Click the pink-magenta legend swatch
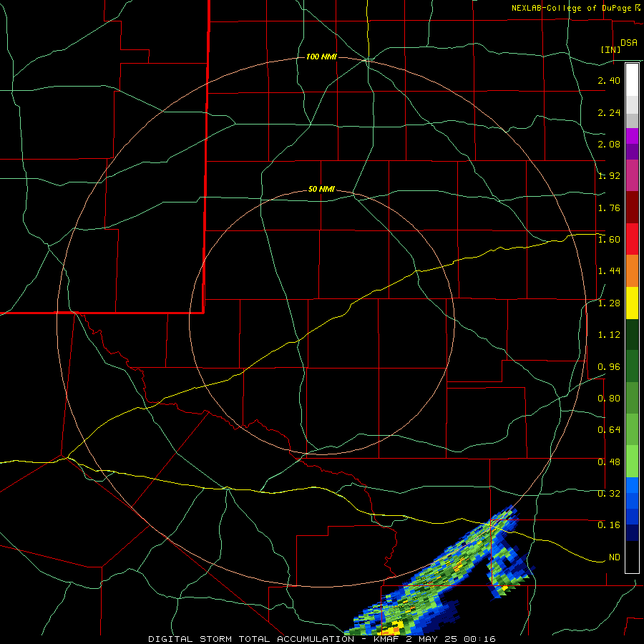This screenshot has height=644, width=644. click(x=632, y=175)
